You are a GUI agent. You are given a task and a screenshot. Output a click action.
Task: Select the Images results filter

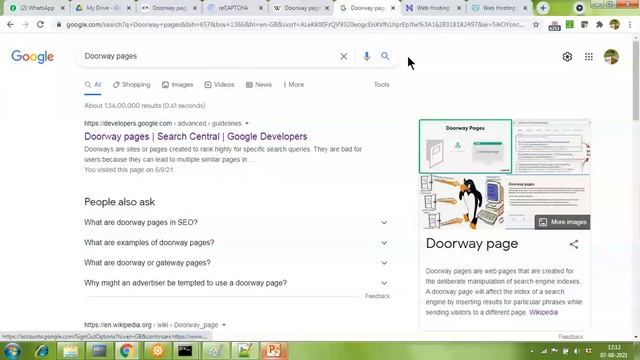pyautogui.click(x=178, y=84)
